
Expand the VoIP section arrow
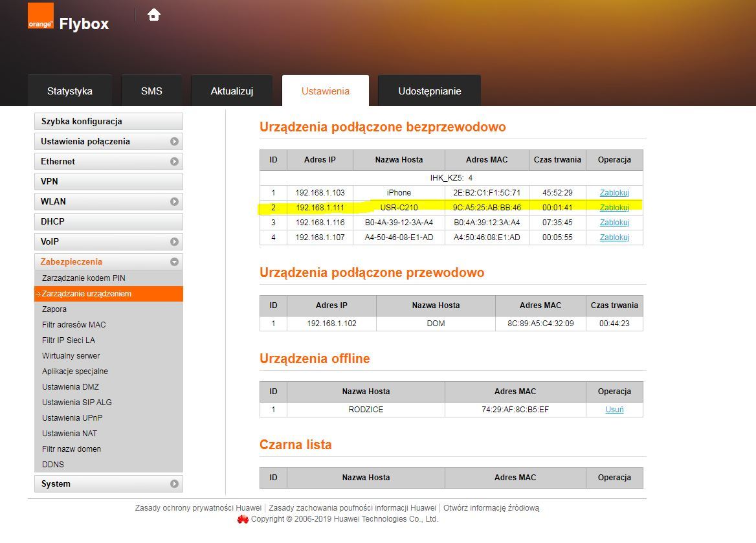click(x=174, y=242)
